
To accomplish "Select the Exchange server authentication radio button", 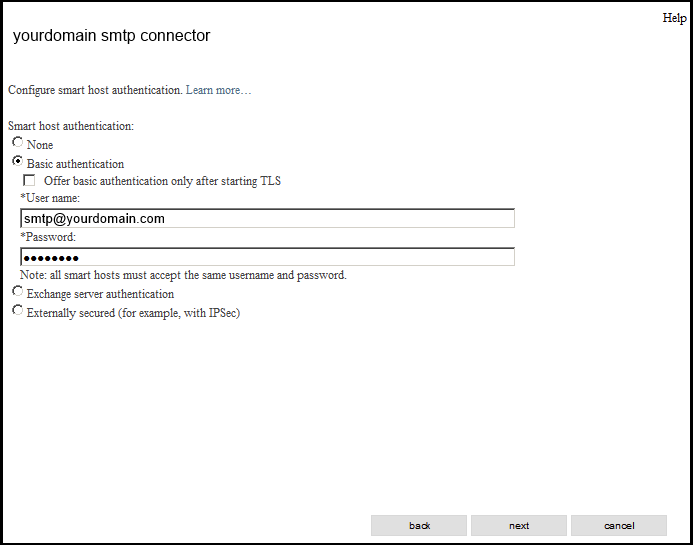I will coord(17,291).
